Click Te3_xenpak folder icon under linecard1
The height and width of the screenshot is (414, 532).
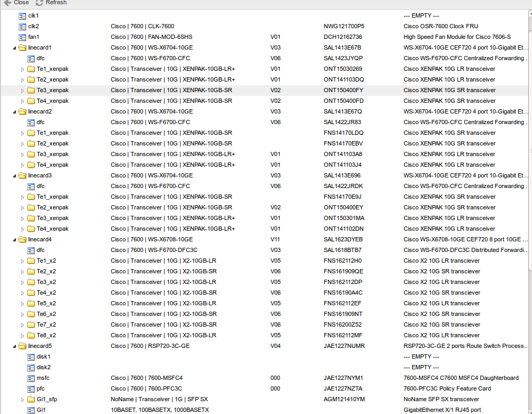coord(31,91)
